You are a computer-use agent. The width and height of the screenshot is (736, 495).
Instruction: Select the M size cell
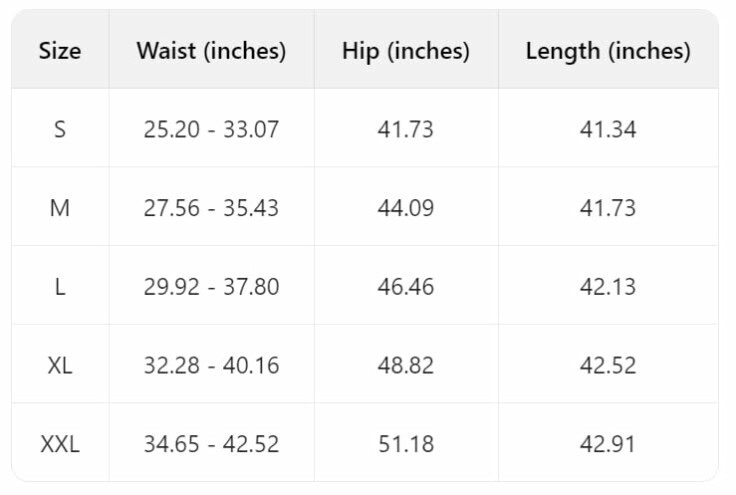60,208
